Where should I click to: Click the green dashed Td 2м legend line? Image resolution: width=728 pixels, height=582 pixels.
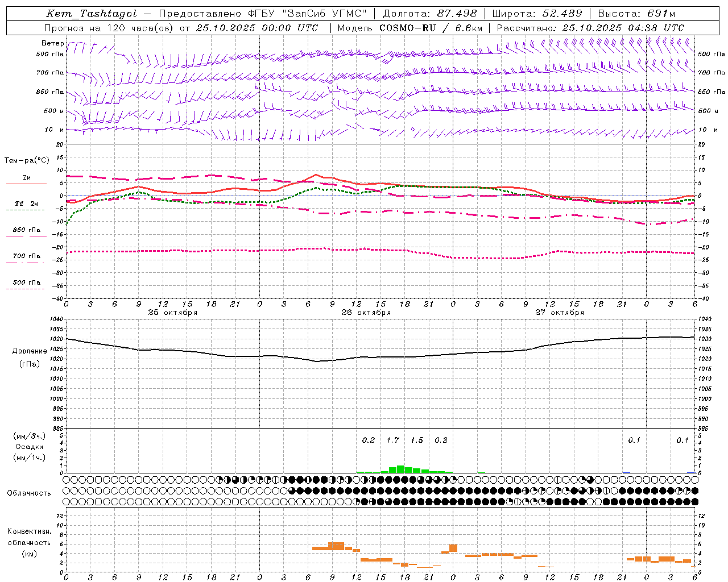[25, 210]
